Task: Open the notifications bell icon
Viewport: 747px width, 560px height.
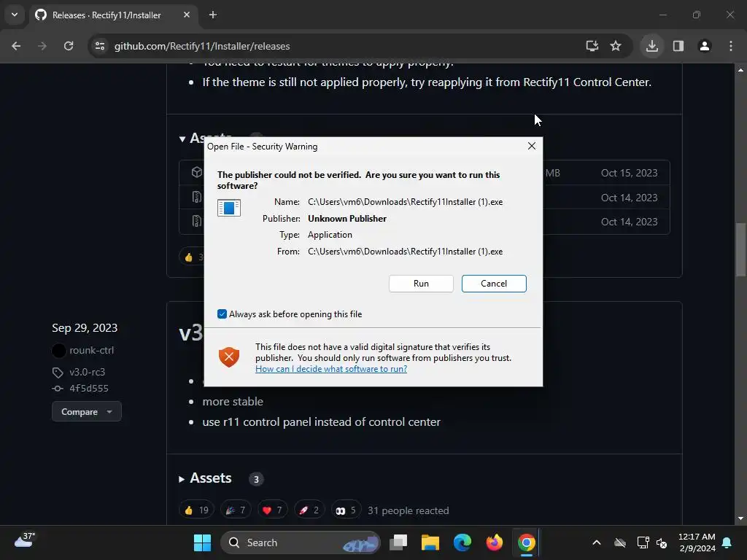Action: [727, 542]
